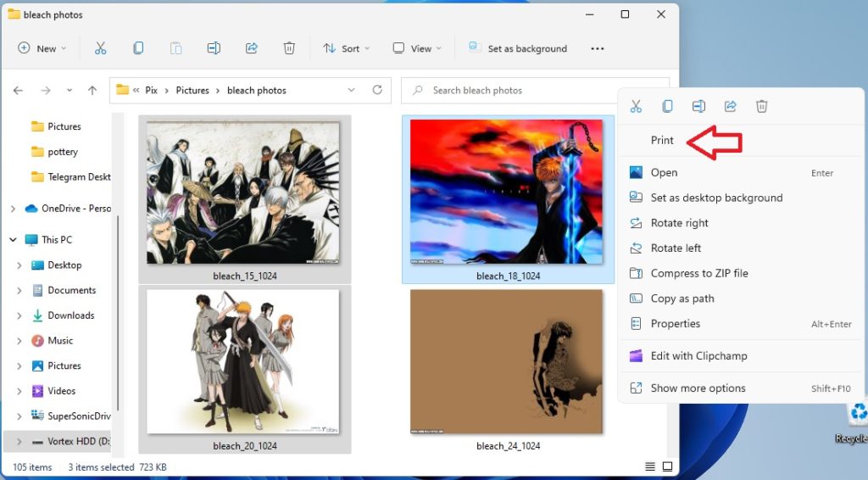Click the Rename icon in Explorer toolbar
This screenshot has height=480, width=868.
(214, 48)
